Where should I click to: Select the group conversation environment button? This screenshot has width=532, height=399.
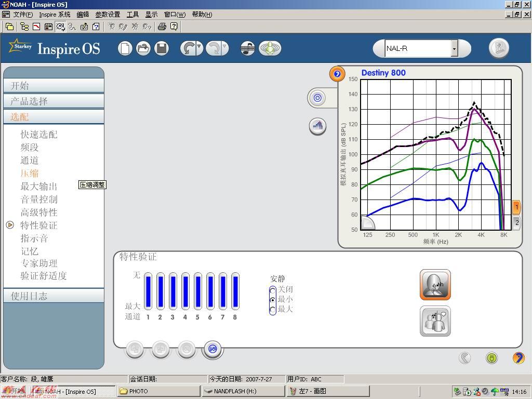point(435,321)
